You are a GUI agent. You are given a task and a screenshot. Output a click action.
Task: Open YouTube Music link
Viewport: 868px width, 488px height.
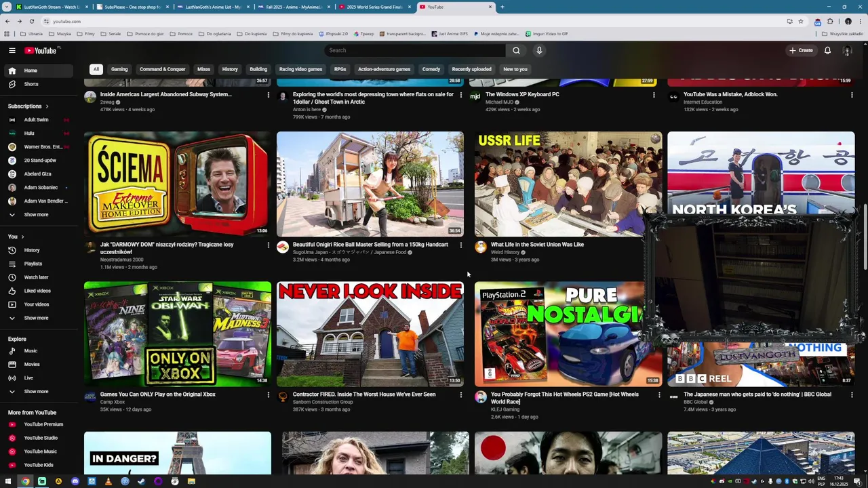click(x=39, y=451)
